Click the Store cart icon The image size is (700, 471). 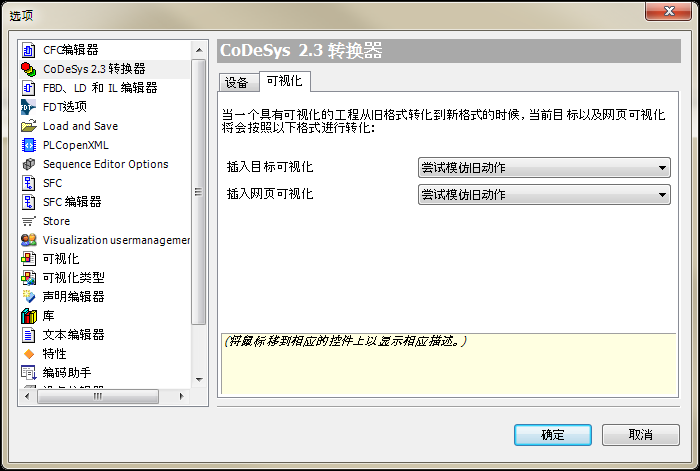(x=29, y=221)
